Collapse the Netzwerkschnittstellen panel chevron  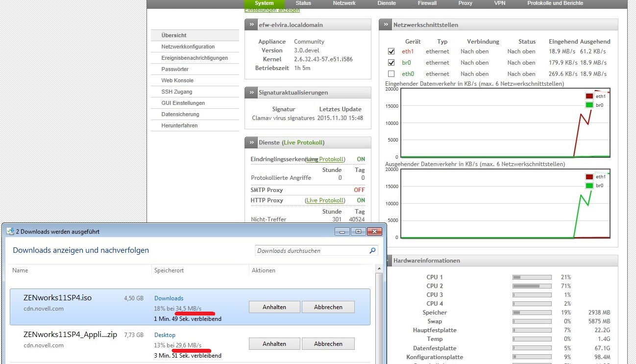coord(386,25)
